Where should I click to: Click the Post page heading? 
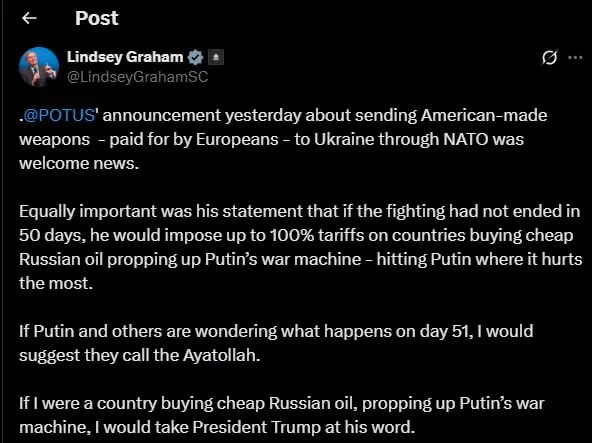[97, 18]
